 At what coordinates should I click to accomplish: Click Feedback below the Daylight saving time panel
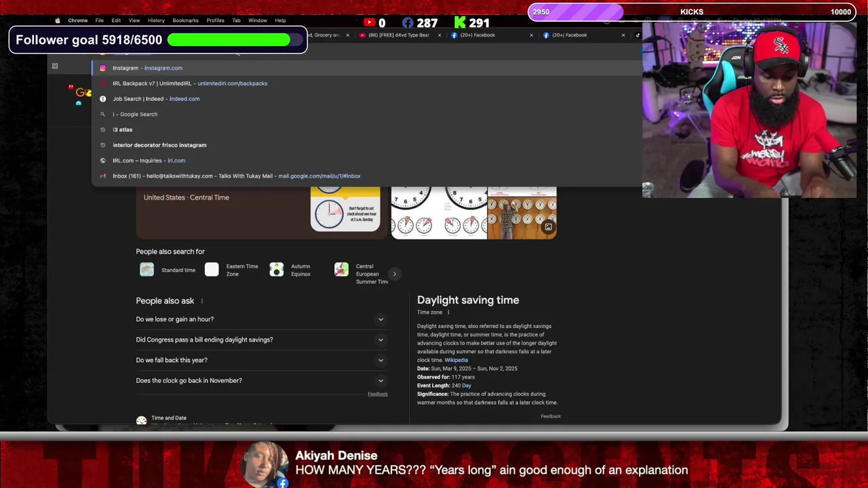click(x=551, y=416)
